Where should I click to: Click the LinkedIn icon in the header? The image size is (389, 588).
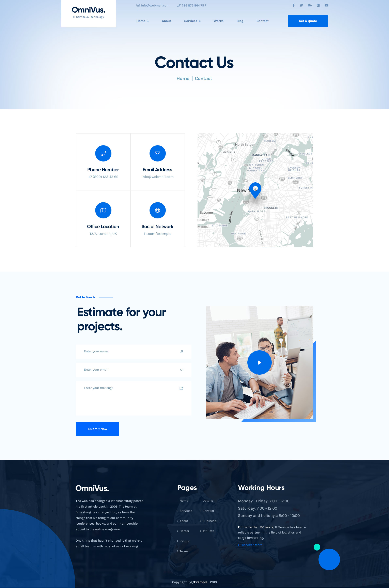click(x=318, y=5)
